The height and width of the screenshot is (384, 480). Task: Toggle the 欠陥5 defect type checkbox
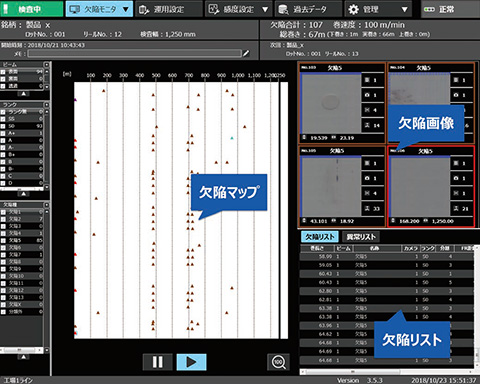(3, 240)
